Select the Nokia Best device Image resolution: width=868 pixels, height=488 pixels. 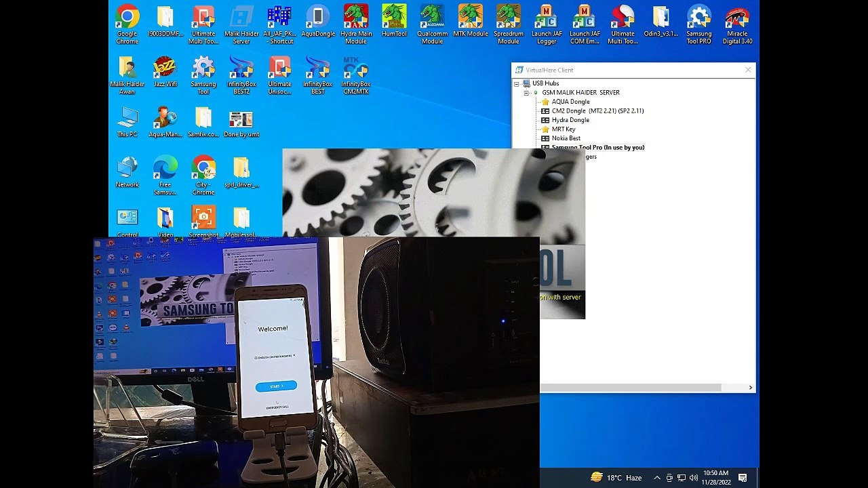tap(566, 138)
